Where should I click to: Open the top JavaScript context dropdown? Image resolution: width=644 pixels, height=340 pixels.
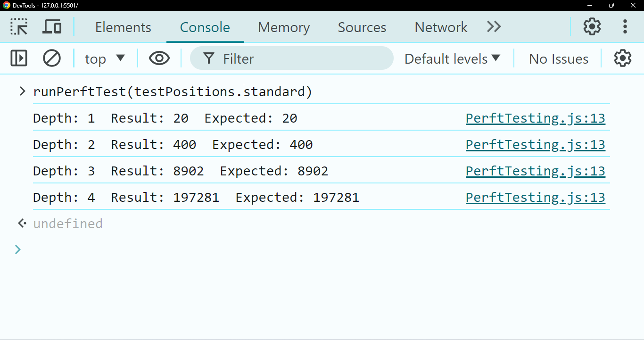pos(105,58)
